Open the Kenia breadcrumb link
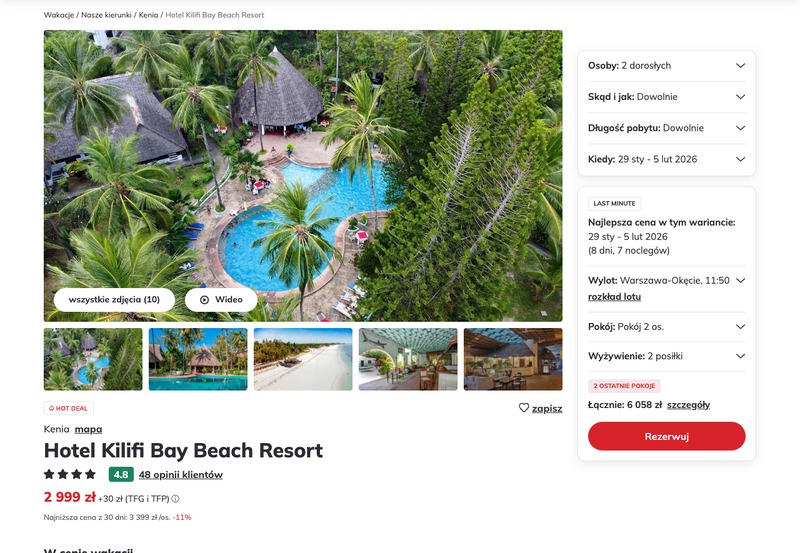 click(148, 15)
